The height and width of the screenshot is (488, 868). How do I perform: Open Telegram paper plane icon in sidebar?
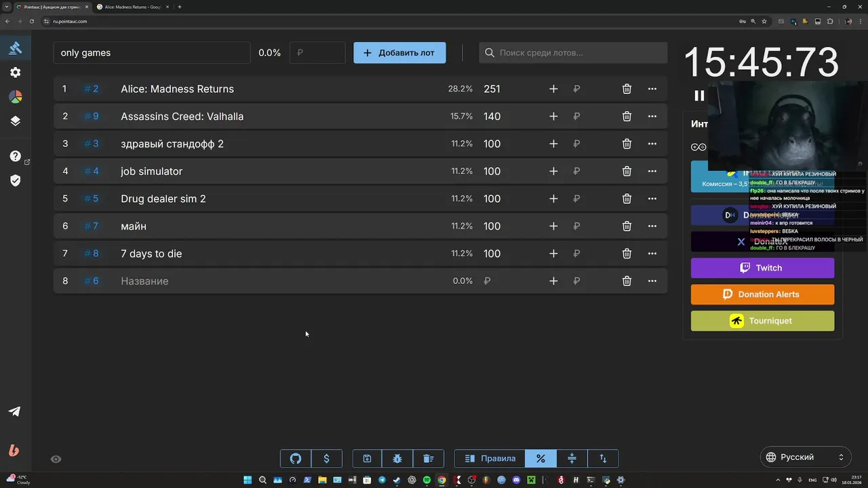[14, 411]
